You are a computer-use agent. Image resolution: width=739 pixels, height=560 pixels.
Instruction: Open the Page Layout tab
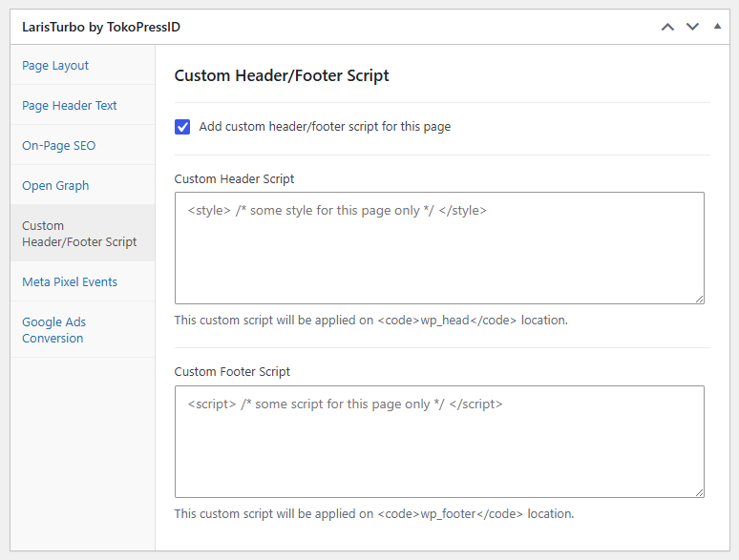click(55, 66)
